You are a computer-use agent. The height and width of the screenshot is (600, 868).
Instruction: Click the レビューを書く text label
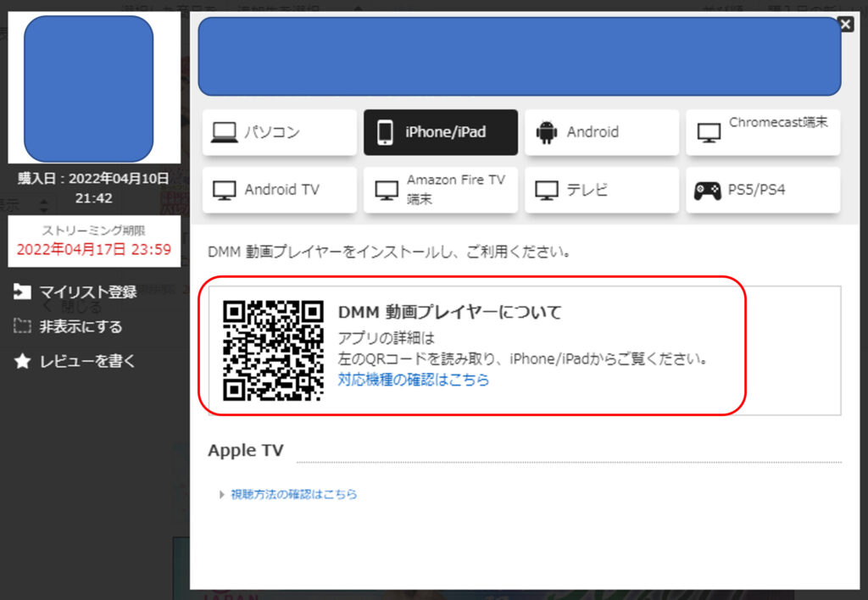point(87,362)
